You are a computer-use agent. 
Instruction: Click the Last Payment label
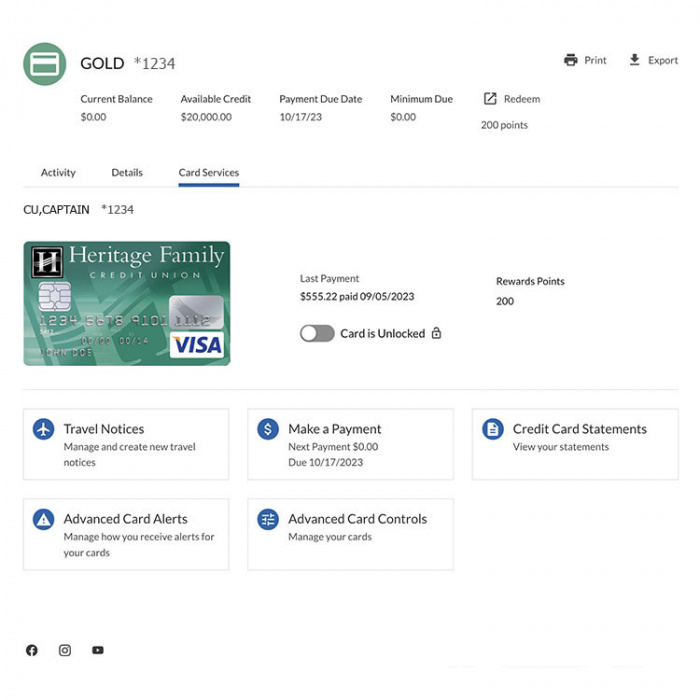pyautogui.click(x=329, y=279)
